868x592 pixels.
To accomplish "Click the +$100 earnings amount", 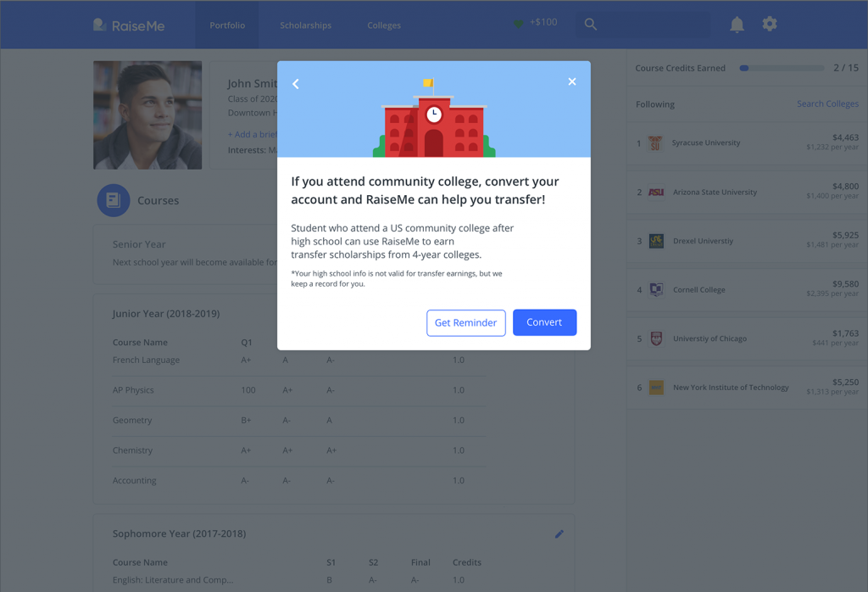I will (543, 22).
